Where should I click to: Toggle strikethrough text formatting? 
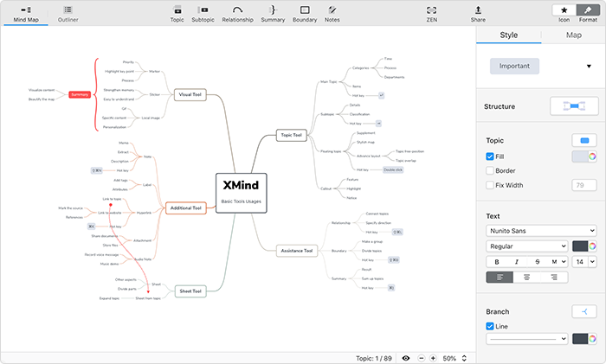click(x=538, y=262)
